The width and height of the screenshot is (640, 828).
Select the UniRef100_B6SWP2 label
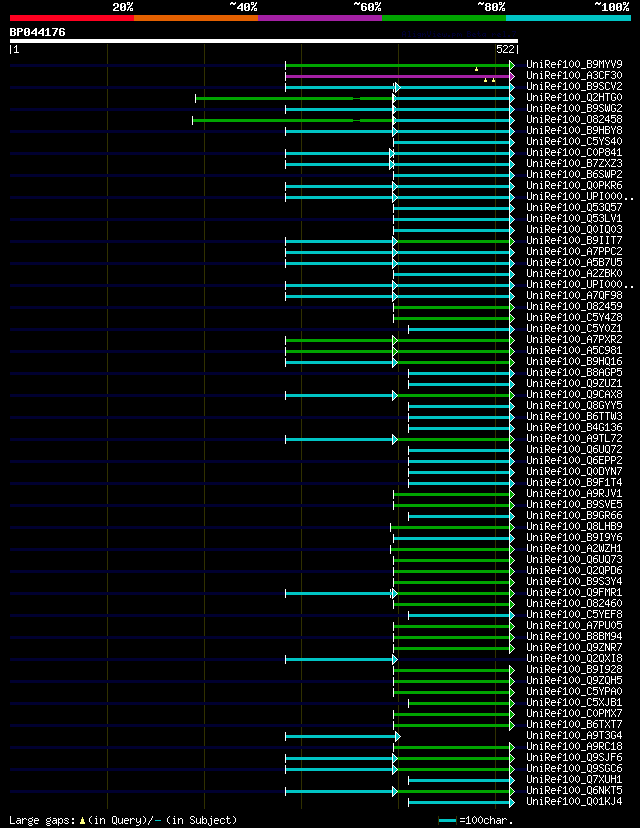(x=574, y=175)
